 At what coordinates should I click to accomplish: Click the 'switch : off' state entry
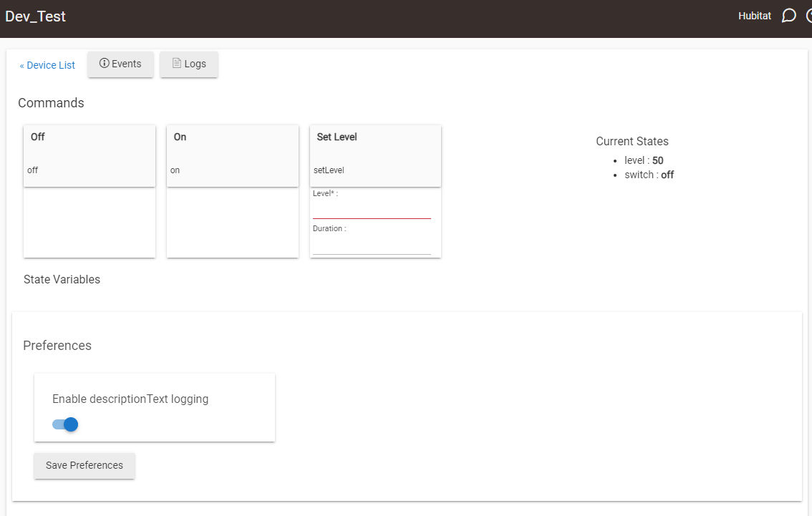649,175
